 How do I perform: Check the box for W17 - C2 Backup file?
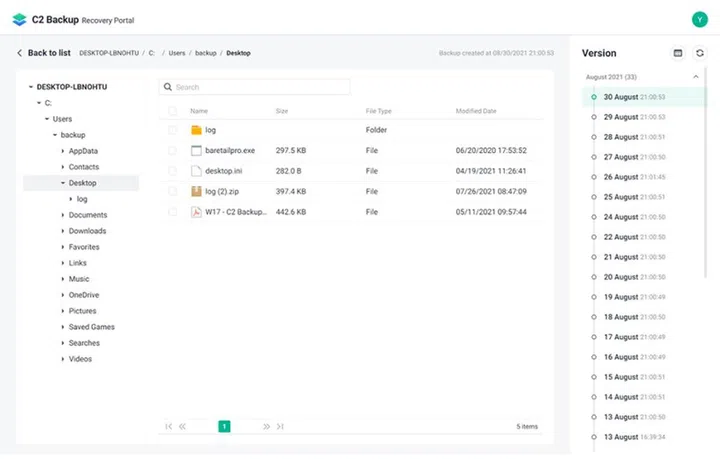[172, 212]
